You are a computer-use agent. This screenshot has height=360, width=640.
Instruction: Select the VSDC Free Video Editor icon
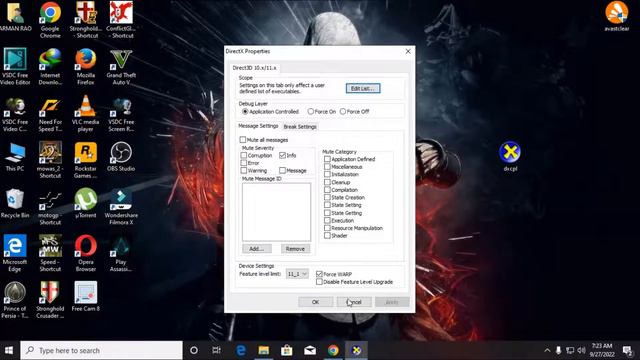(x=15, y=67)
